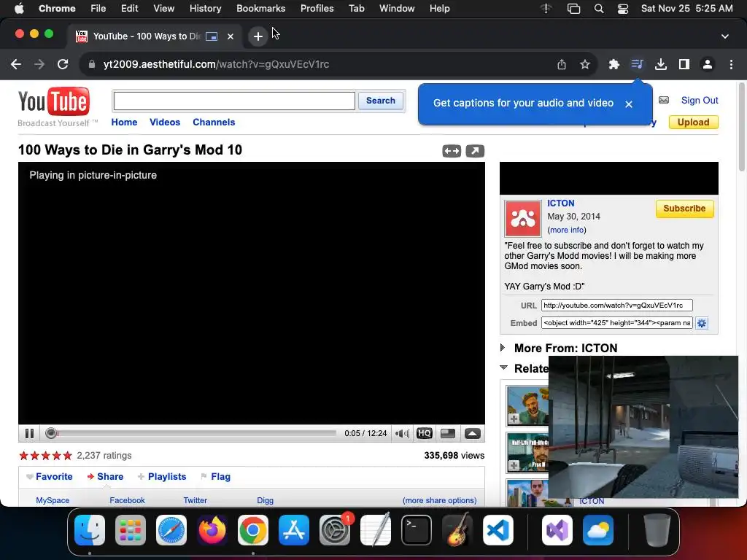Bookmark this page with the star
The image size is (747, 560).
pyautogui.click(x=585, y=64)
